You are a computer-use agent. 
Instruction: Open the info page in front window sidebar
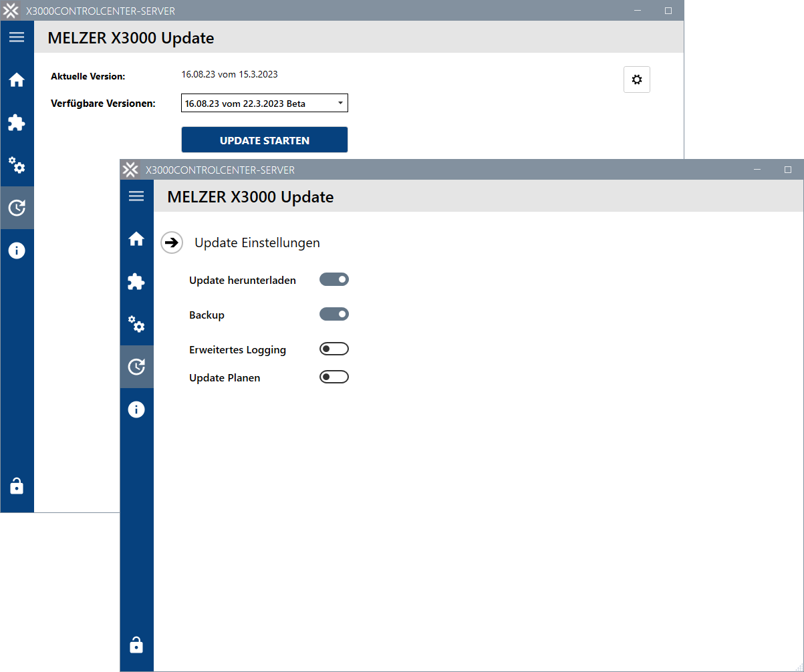136,409
